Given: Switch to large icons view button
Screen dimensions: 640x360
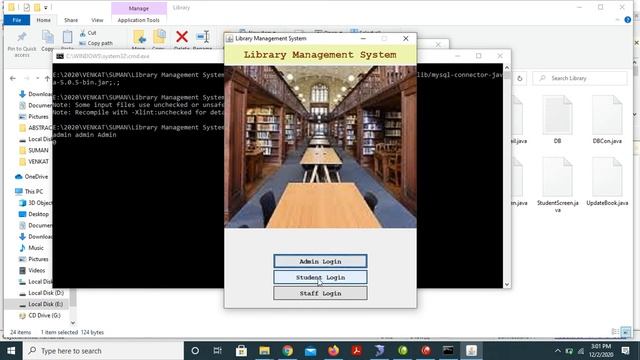Looking at the screenshot, I should (x=626, y=332).
